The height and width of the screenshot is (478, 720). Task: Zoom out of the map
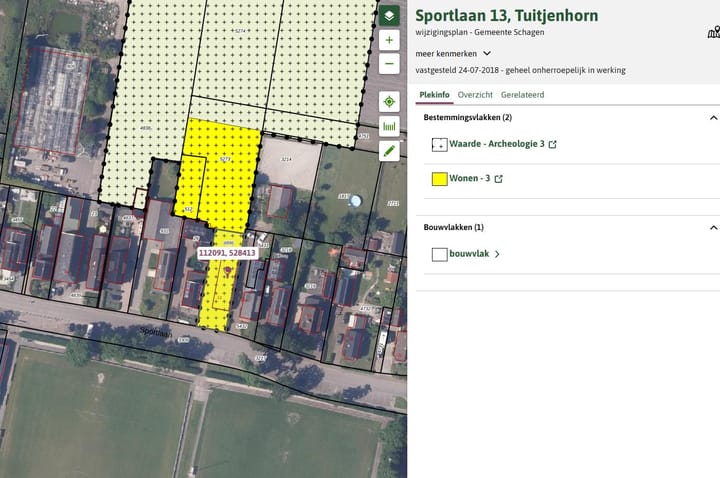389,65
